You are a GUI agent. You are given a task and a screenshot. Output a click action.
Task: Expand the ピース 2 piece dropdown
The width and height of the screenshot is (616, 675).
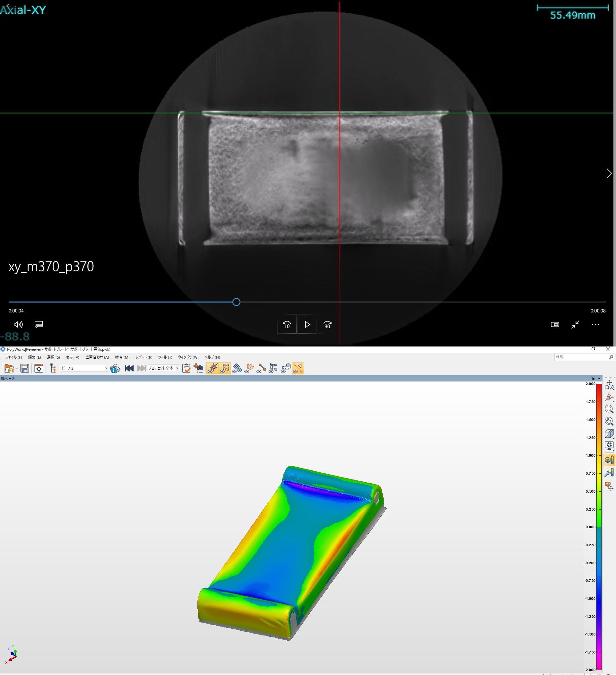point(106,368)
